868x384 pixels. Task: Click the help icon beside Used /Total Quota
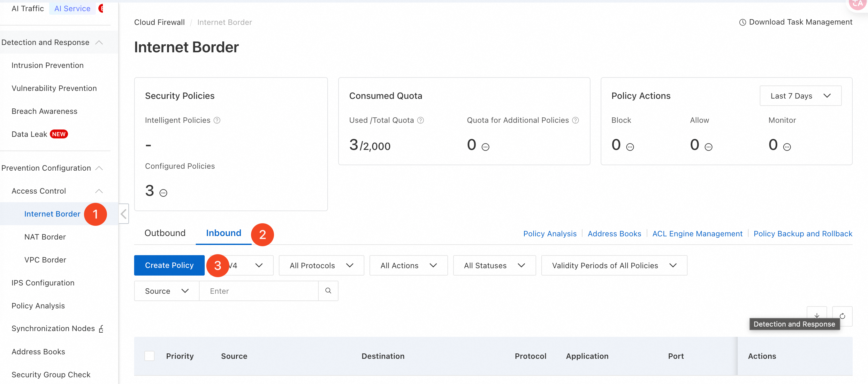coord(421,120)
